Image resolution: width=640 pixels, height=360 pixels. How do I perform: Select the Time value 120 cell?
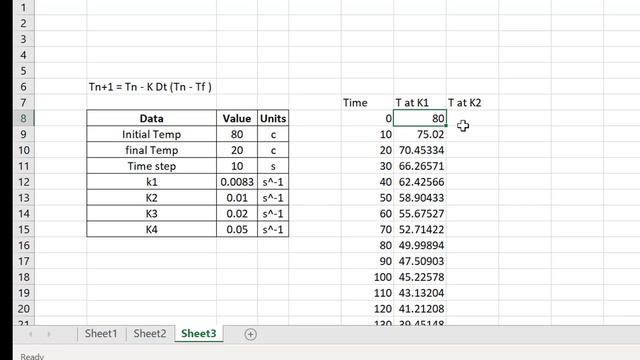point(367,309)
